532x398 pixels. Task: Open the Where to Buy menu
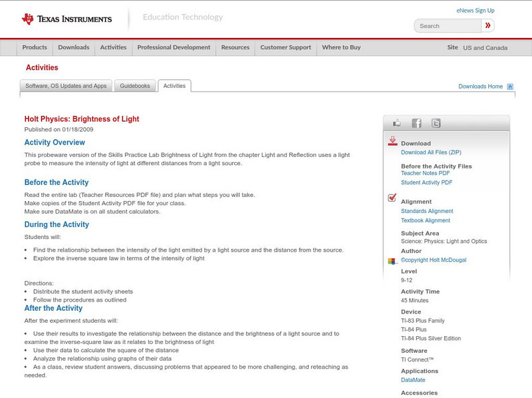pyautogui.click(x=341, y=47)
